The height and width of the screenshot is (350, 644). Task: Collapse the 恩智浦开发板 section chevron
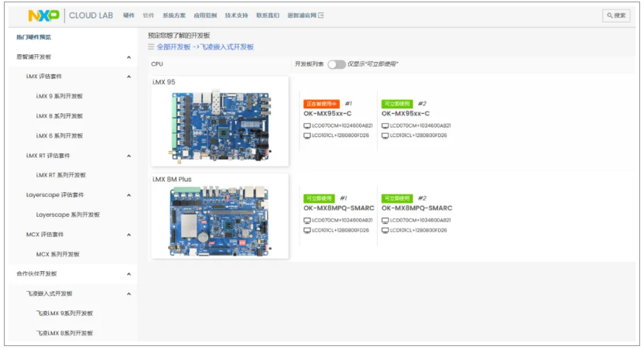click(x=129, y=57)
